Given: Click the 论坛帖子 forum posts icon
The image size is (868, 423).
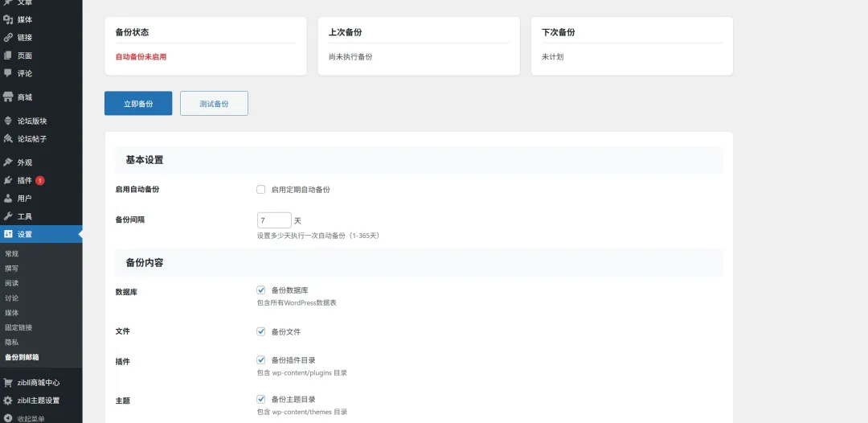Looking at the screenshot, I should [8, 138].
